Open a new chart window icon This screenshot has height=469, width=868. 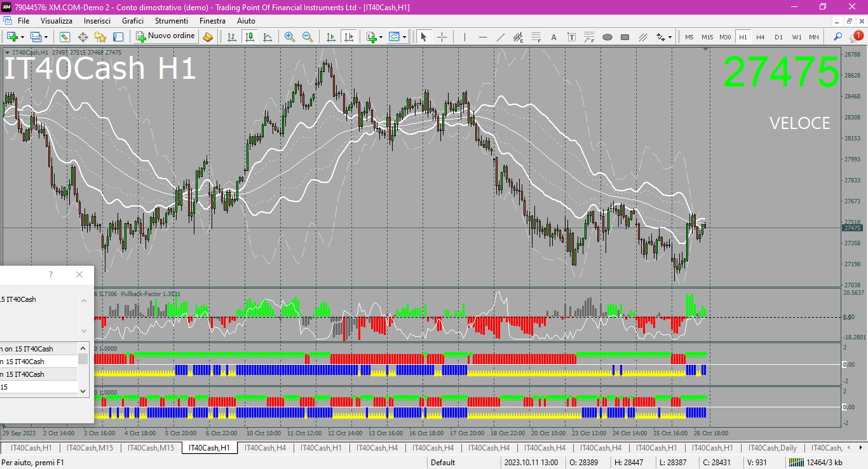(x=12, y=37)
